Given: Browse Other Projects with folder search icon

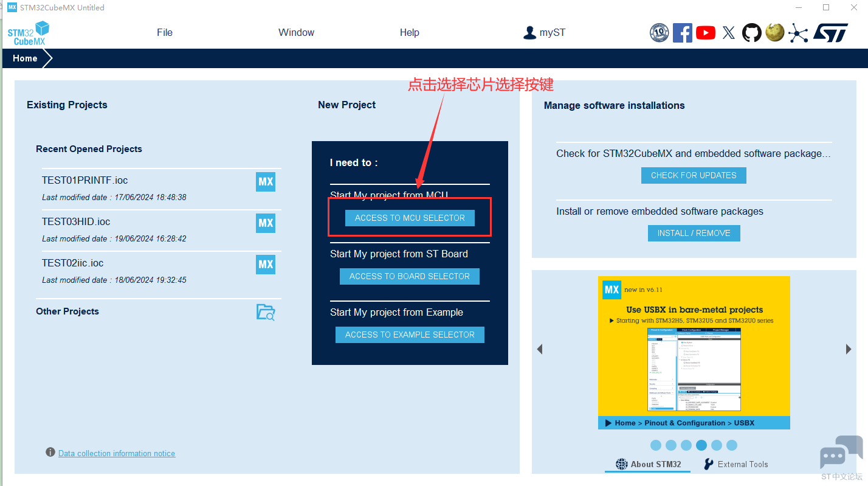Looking at the screenshot, I should tap(266, 312).
